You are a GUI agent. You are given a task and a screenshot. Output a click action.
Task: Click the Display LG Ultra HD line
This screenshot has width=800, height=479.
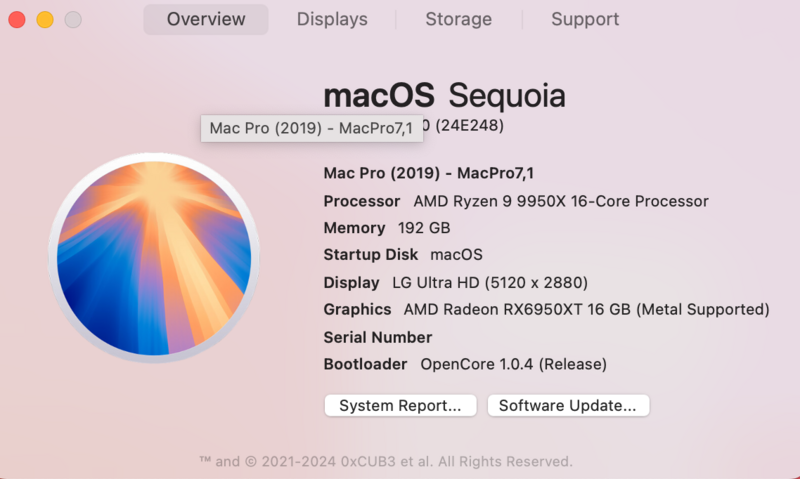(455, 282)
